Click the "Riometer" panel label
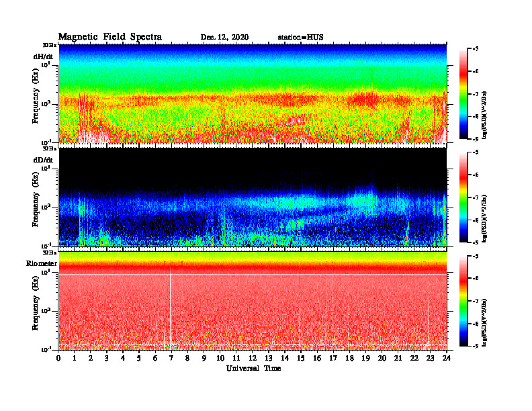 coord(42,263)
